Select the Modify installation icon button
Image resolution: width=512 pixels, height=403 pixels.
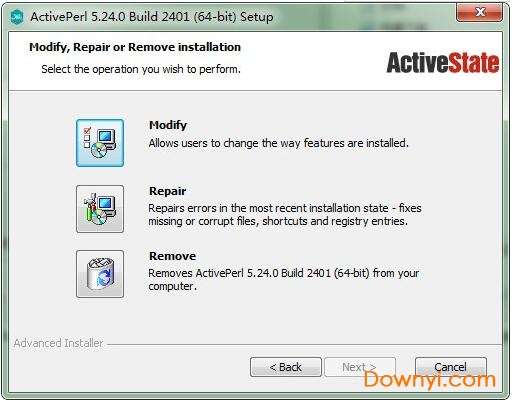point(100,143)
